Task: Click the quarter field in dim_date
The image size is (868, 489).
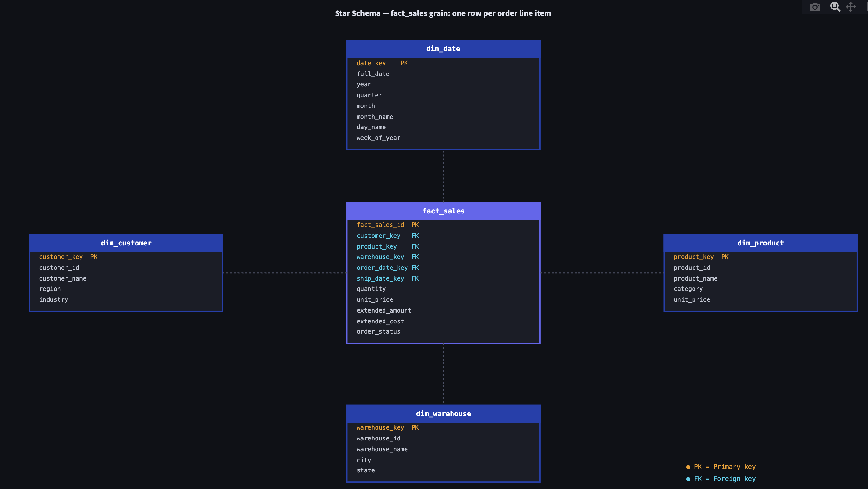Action: [x=369, y=95]
